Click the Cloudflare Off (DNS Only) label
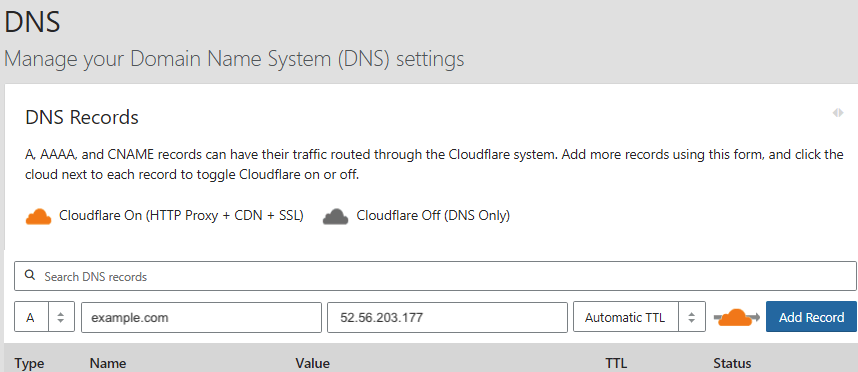This screenshot has height=372, width=858. [433, 216]
